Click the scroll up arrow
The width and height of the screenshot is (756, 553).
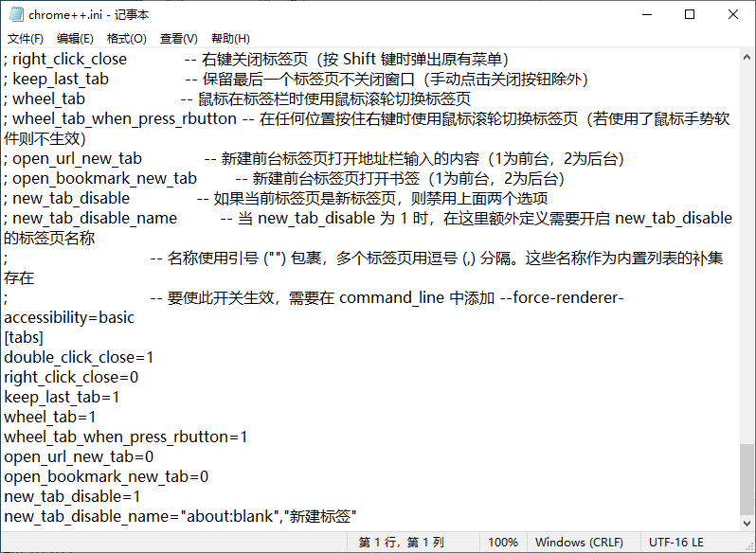click(747, 58)
